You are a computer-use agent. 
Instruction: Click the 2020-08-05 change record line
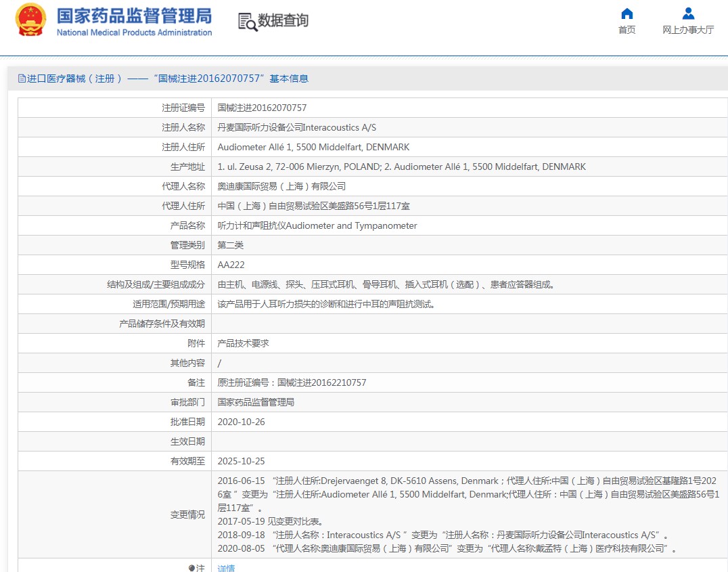447,548
